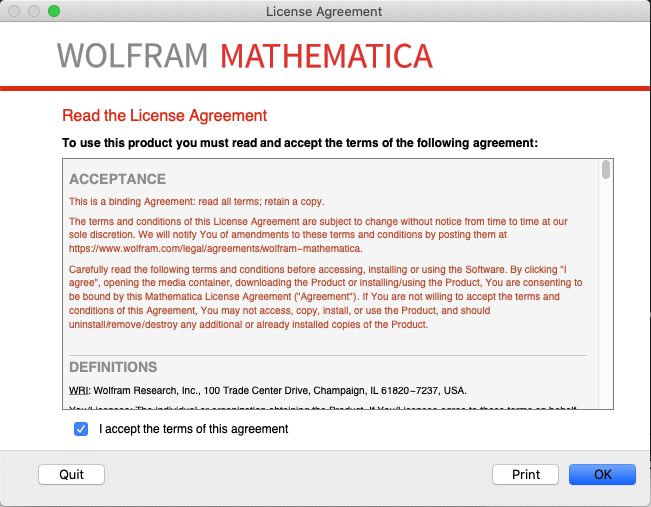Screen dimensions: 651x507
Task: Click the license text scrollbar thumb
Action: click(606, 170)
